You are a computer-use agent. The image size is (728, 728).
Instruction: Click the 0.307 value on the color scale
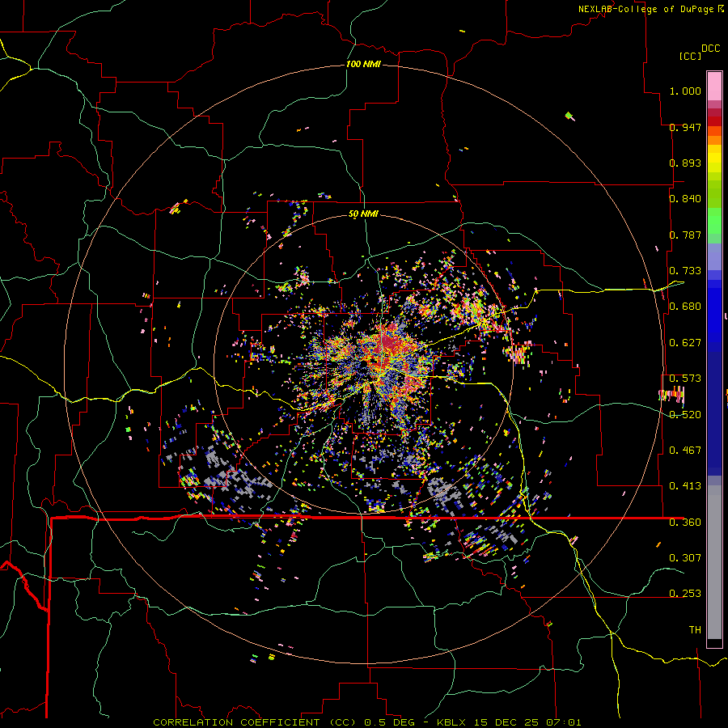coord(685,557)
